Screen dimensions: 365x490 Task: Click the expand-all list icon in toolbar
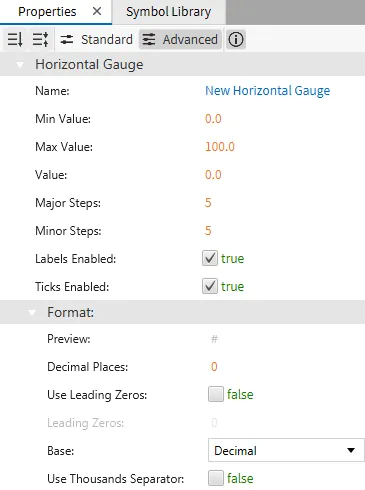pyautogui.click(x=40, y=39)
